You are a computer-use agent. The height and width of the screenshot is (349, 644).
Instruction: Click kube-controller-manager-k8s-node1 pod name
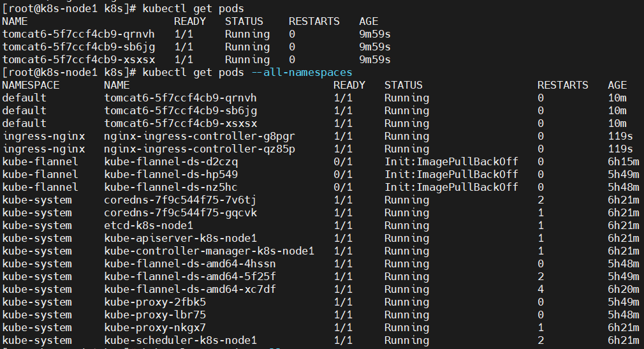coord(209,251)
